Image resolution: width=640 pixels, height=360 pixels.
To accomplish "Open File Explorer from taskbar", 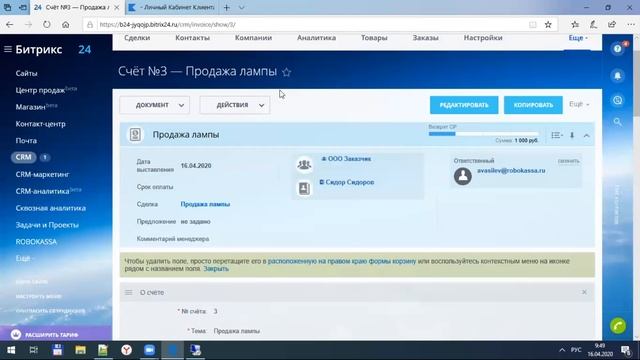I will (x=80, y=350).
